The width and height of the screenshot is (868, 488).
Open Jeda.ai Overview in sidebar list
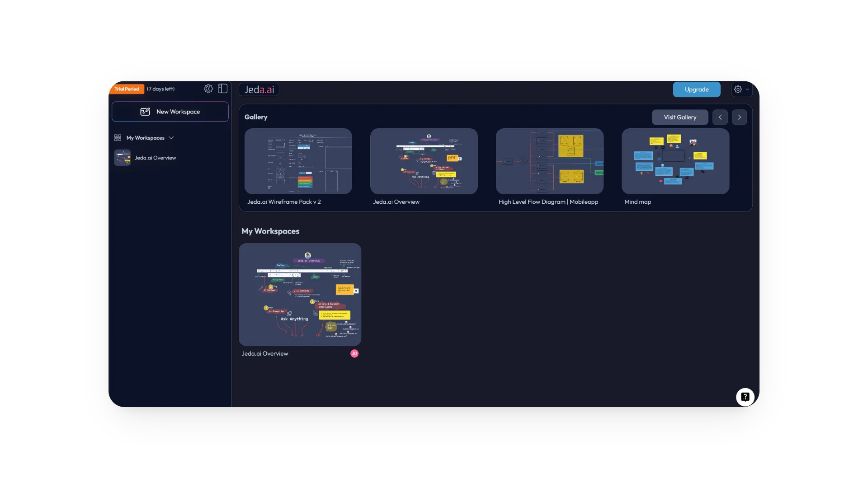[x=155, y=158]
